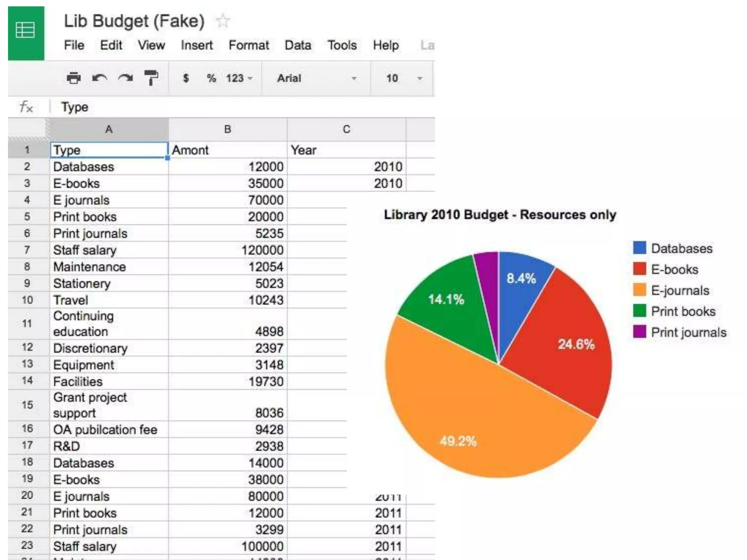This screenshot has height=560, width=747.
Task: Select the paint format roller icon
Action: (151, 78)
